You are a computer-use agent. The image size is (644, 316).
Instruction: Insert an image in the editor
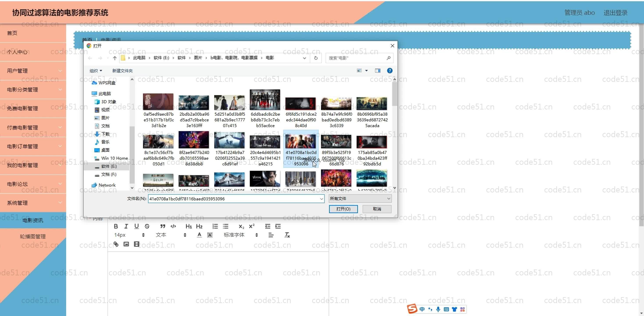[x=126, y=244]
